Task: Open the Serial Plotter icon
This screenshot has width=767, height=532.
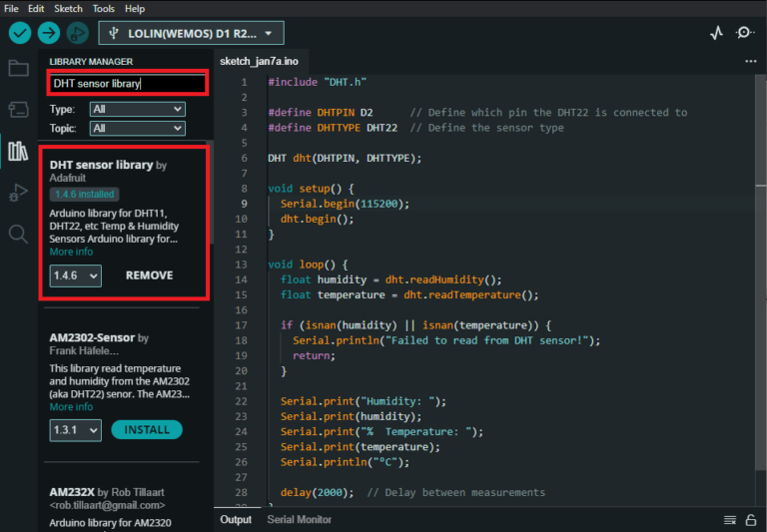Action: click(716, 33)
